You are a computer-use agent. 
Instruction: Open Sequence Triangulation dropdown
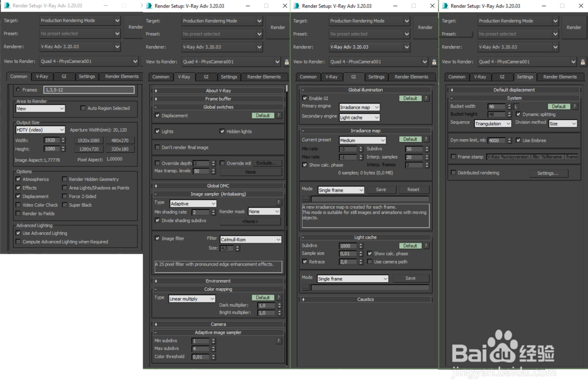(493, 123)
